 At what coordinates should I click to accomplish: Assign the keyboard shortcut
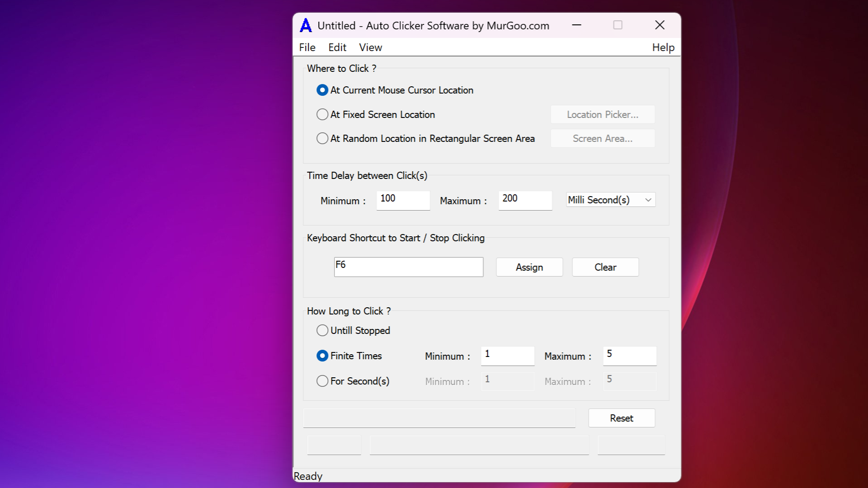coord(529,267)
